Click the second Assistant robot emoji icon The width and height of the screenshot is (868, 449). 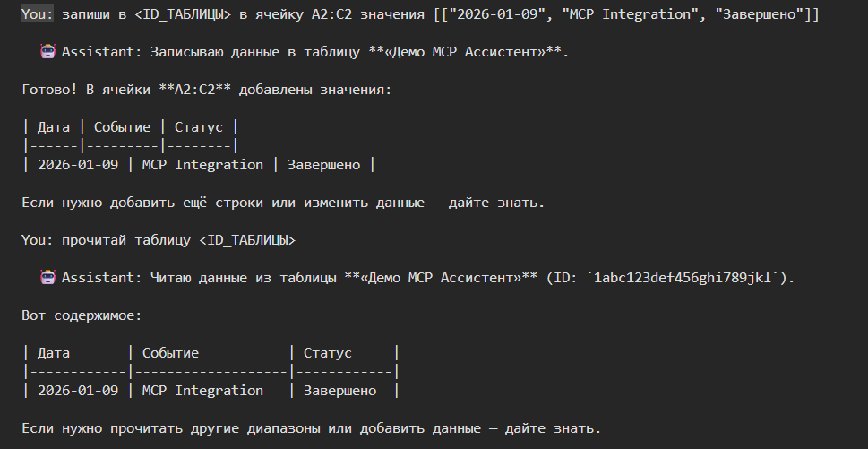[48, 277]
